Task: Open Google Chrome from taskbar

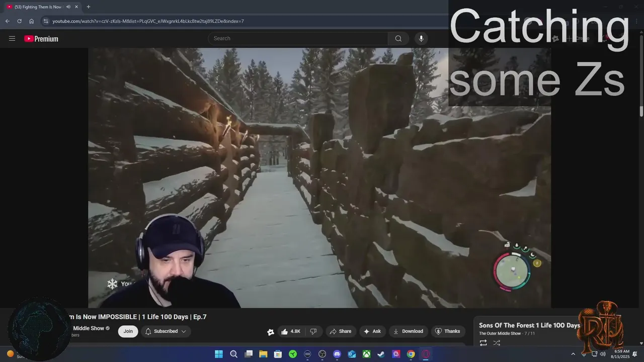Action: click(411, 354)
